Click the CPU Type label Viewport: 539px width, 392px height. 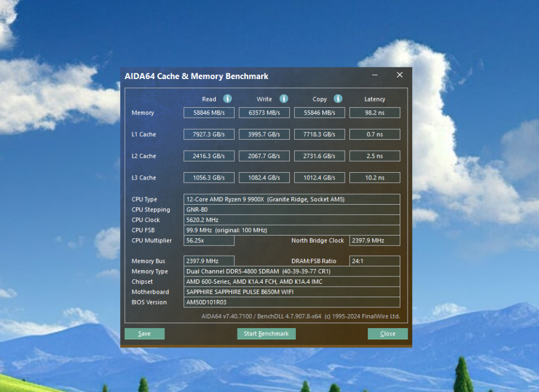coord(144,199)
